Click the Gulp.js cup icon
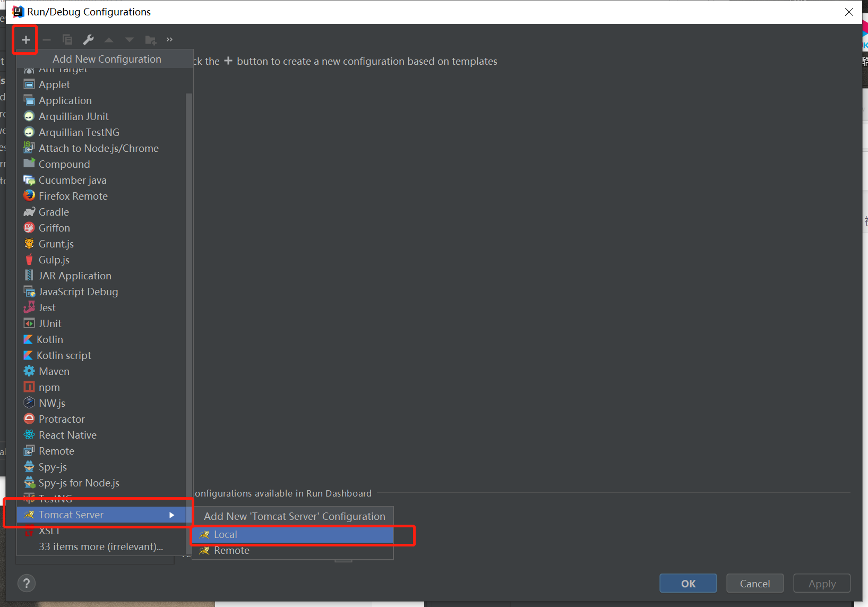The height and width of the screenshot is (607, 868). click(x=29, y=260)
